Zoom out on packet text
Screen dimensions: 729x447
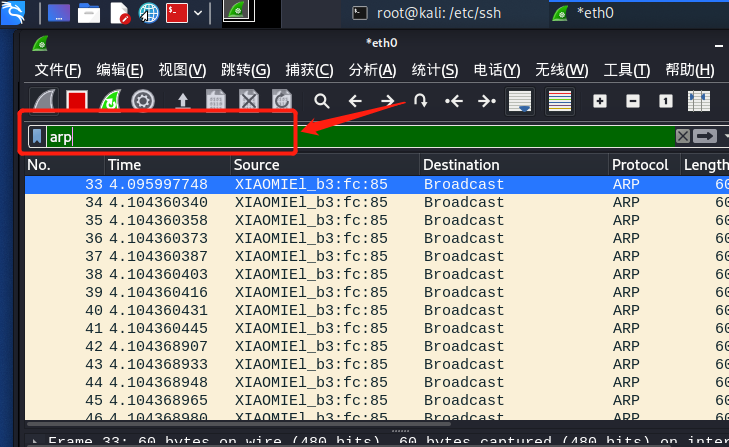pos(633,101)
